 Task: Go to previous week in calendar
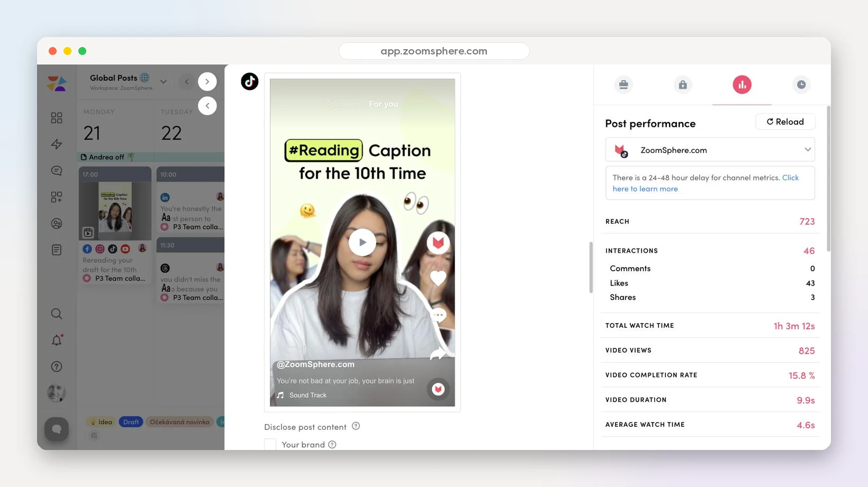186,81
